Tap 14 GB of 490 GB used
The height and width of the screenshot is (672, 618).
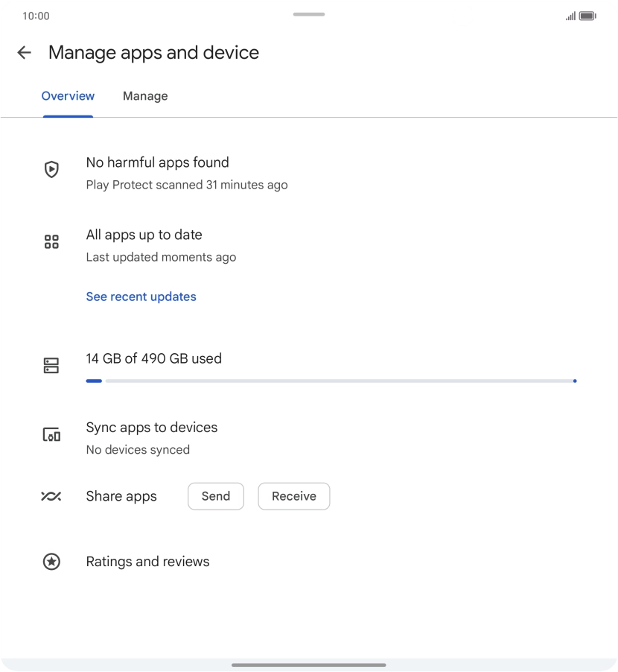pos(153,358)
